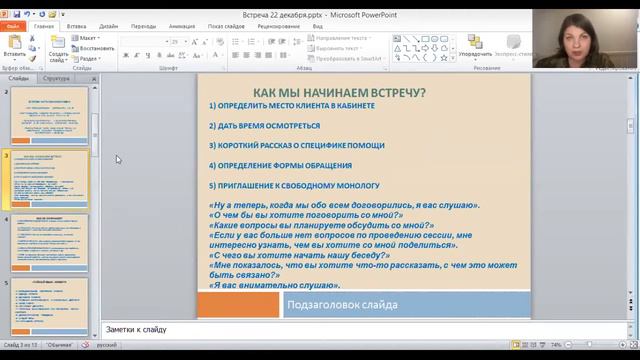Select the rectangle shape in shapes gallery

pos(425,39)
